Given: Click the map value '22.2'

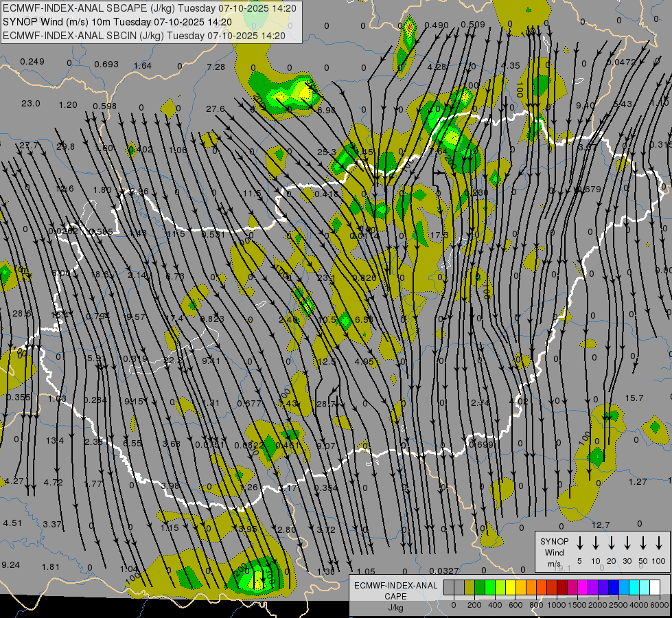Looking at the screenshot, I should pos(174,360).
